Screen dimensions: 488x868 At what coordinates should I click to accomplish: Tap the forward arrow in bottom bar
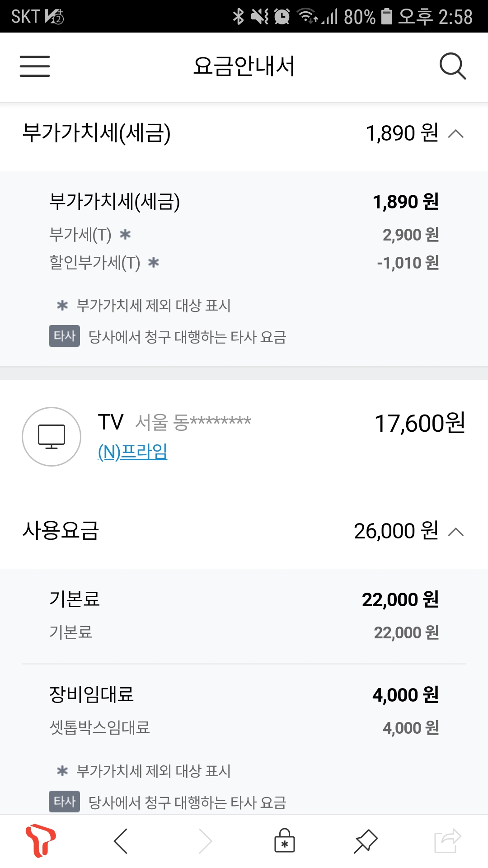pyautogui.click(x=206, y=841)
